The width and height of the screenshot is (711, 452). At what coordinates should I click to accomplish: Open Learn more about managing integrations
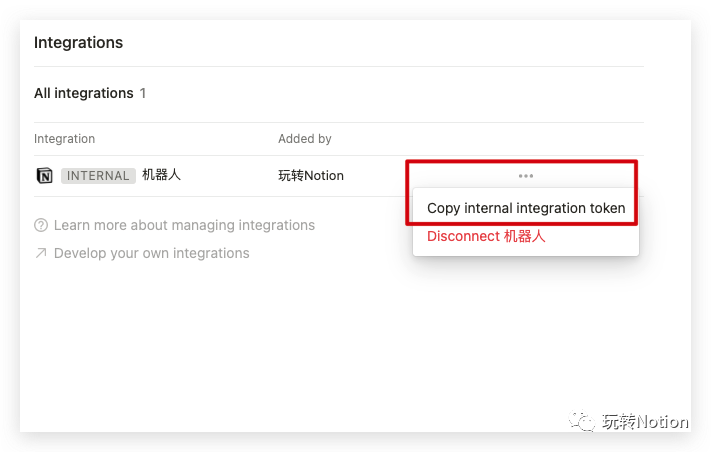pyautogui.click(x=184, y=225)
